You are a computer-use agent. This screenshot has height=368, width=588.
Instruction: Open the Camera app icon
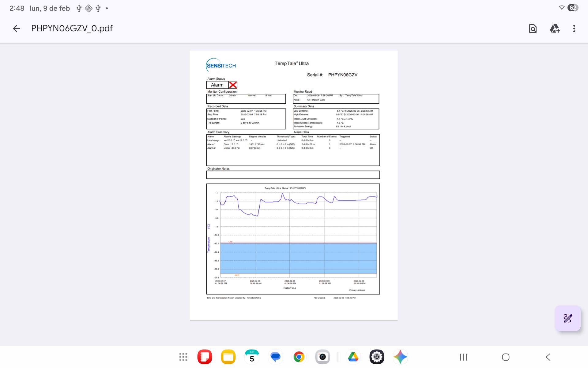coord(322,357)
